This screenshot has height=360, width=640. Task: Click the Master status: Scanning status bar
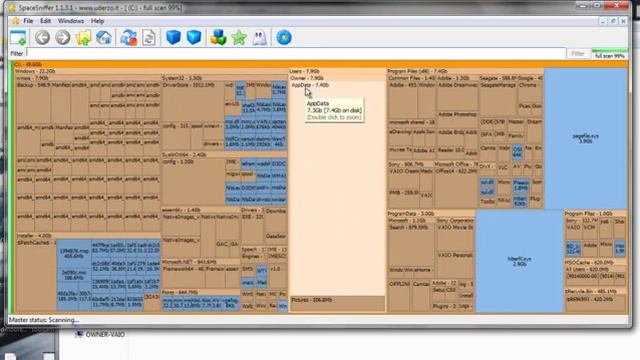[318, 320]
